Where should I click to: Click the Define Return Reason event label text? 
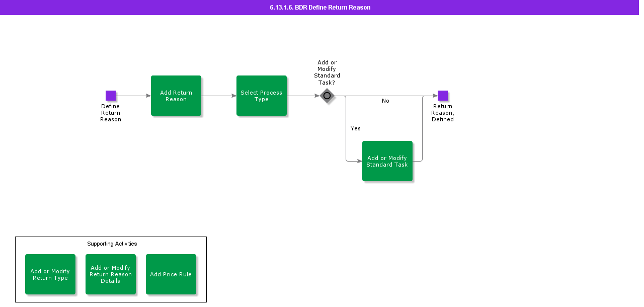click(x=111, y=113)
